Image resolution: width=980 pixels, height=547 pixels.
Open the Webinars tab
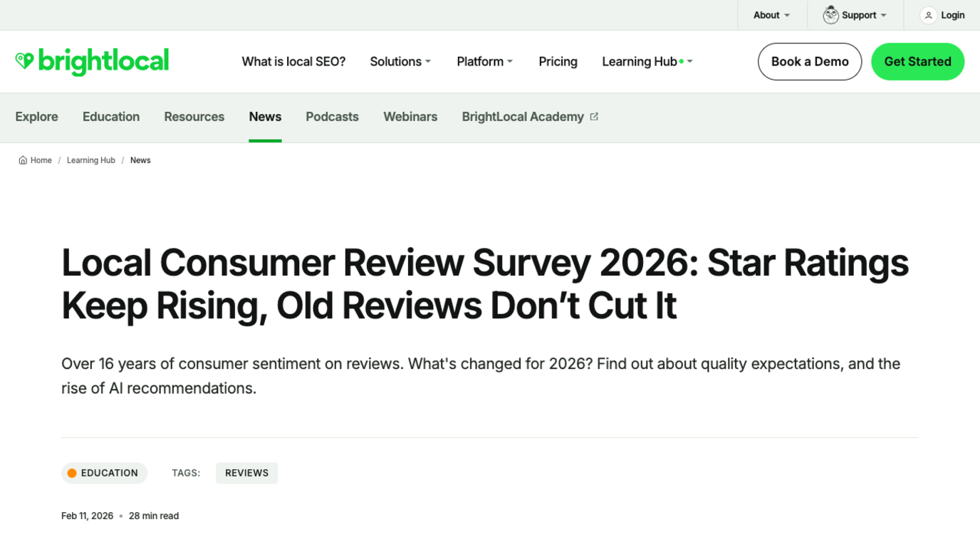[410, 117]
